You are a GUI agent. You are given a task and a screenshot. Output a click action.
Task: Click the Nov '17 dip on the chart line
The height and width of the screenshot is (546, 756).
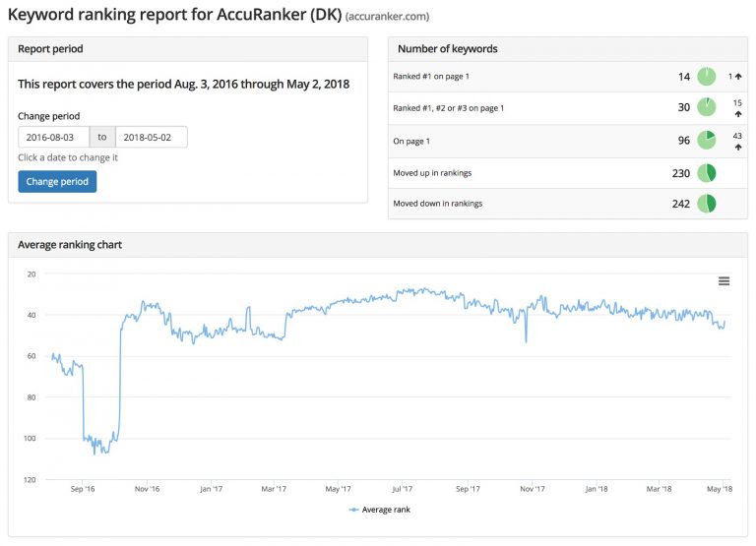[x=526, y=340]
